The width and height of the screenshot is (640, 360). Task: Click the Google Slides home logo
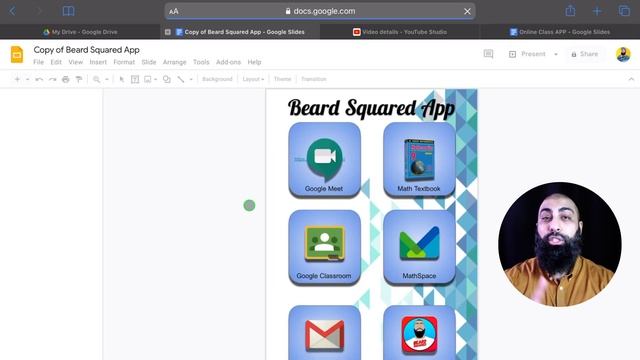pyautogui.click(x=17, y=55)
